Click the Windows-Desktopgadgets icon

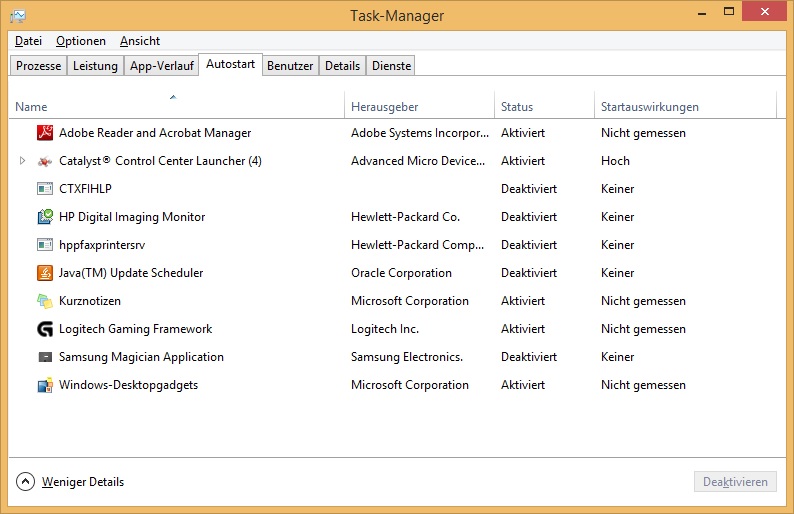pyautogui.click(x=44, y=385)
